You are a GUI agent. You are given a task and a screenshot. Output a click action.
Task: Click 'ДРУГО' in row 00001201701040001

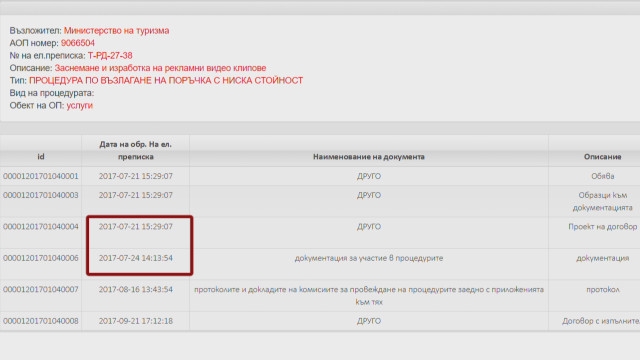pyautogui.click(x=369, y=176)
